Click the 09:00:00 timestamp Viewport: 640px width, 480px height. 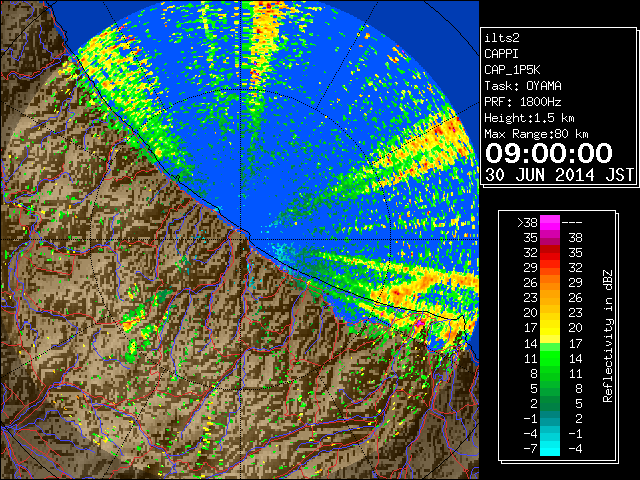click(549, 153)
